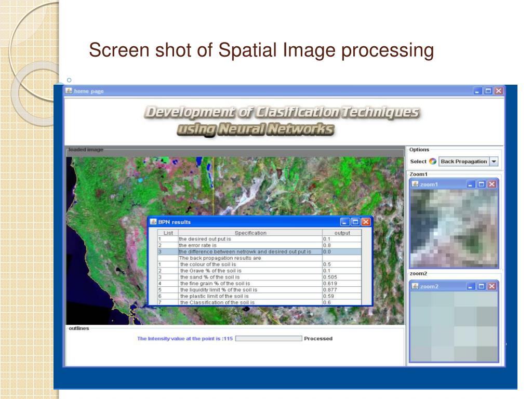Close the BPN results window

[366, 222]
